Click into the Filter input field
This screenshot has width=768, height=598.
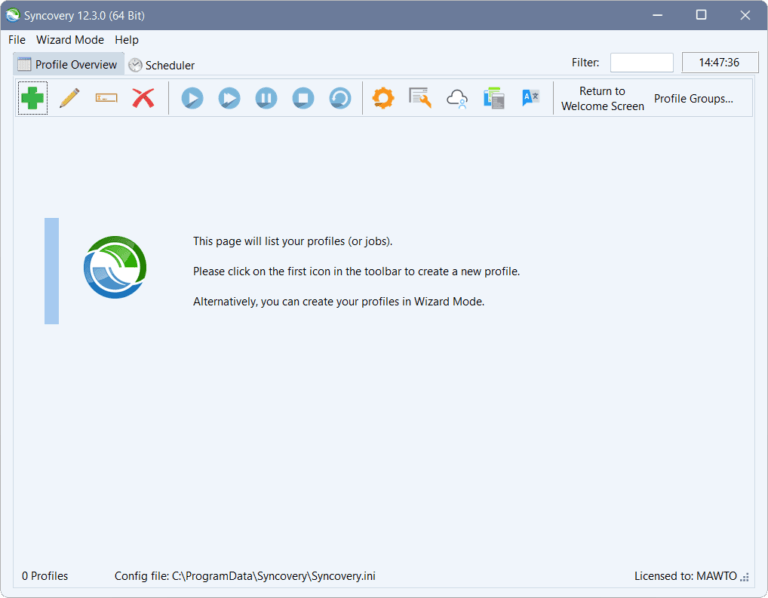point(642,63)
